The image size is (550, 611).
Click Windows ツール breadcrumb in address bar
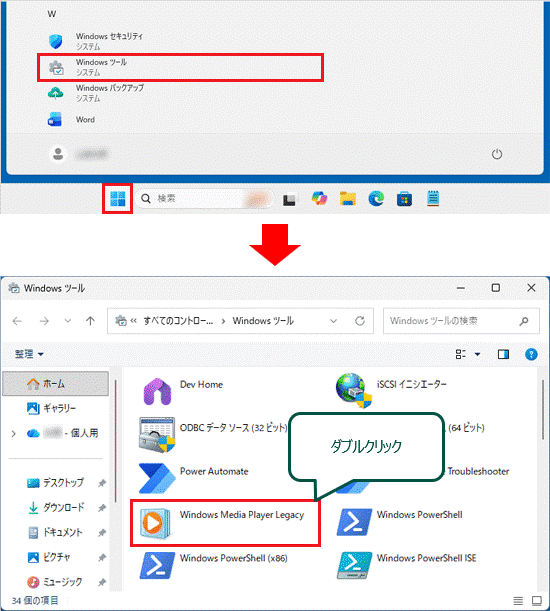(x=263, y=321)
